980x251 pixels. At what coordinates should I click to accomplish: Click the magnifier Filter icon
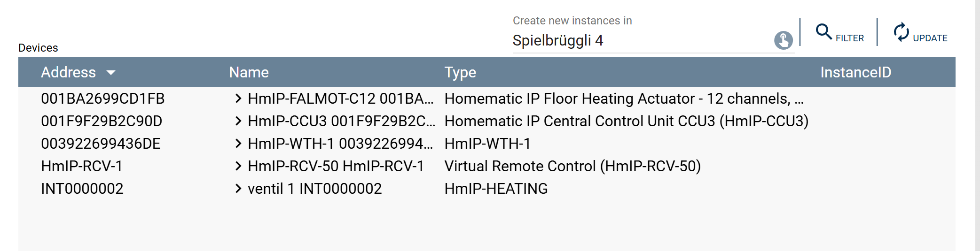pyautogui.click(x=823, y=32)
